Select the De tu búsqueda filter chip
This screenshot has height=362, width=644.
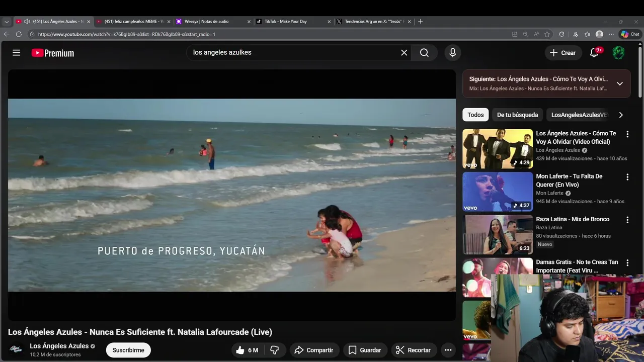518,115
